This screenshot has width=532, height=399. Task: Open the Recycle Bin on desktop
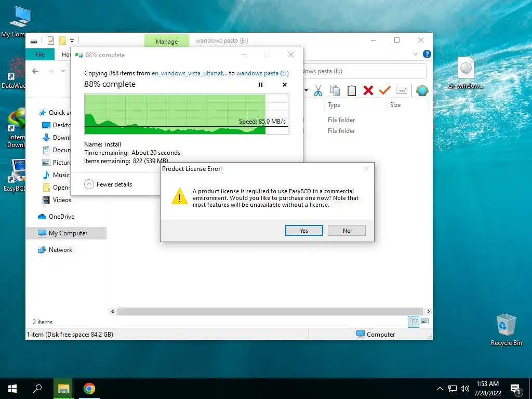(506, 329)
